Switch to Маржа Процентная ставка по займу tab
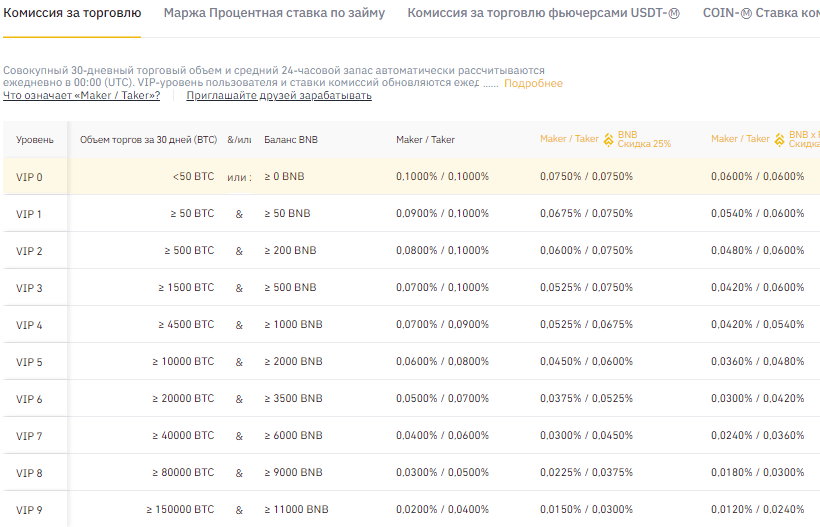 (274, 13)
